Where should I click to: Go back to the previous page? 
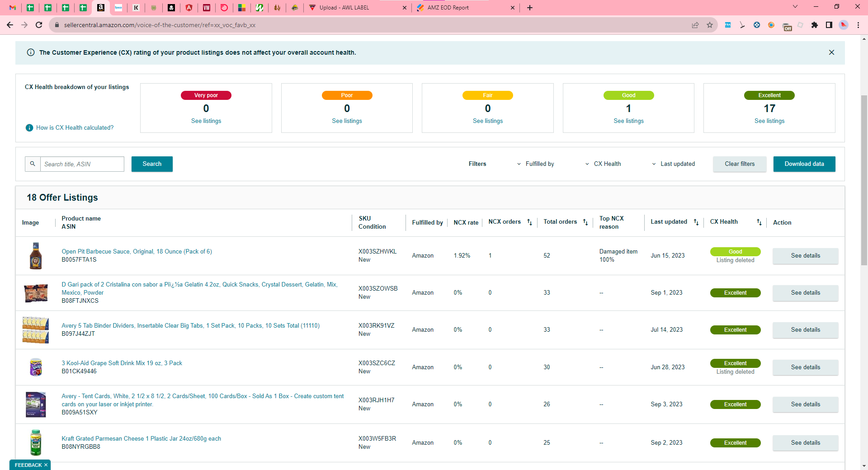(x=10, y=25)
